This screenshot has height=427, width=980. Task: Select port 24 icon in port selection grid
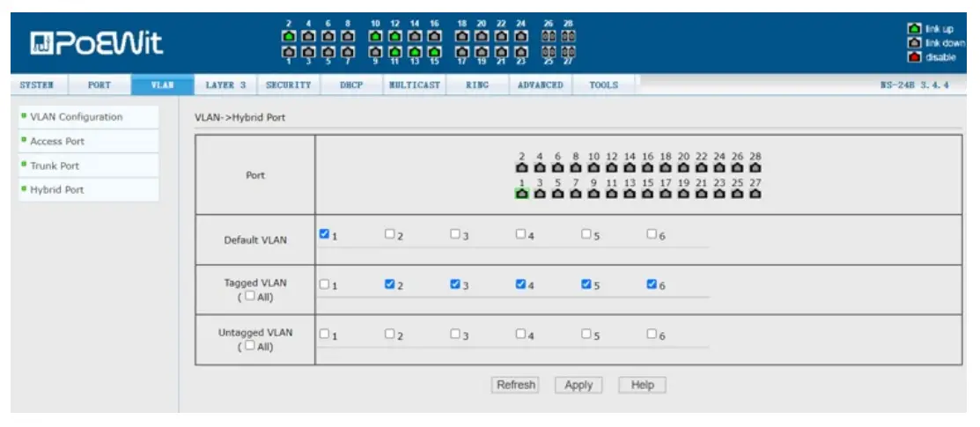click(719, 166)
